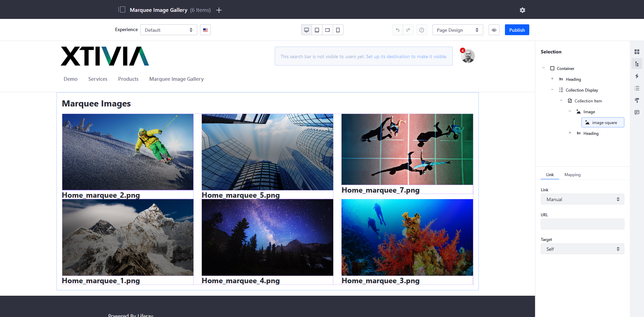Switch to portrait phone viewport
This screenshot has height=317, width=644.
tap(338, 30)
